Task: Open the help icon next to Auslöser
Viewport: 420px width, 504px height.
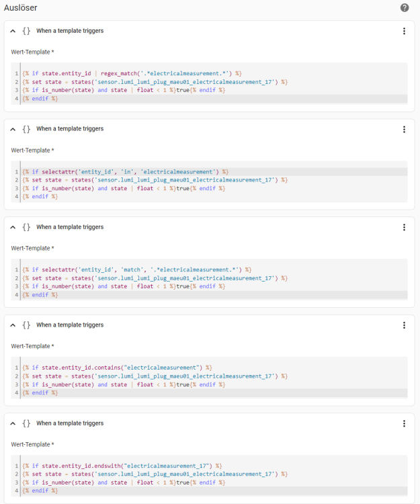Action: pyautogui.click(x=405, y=7)
